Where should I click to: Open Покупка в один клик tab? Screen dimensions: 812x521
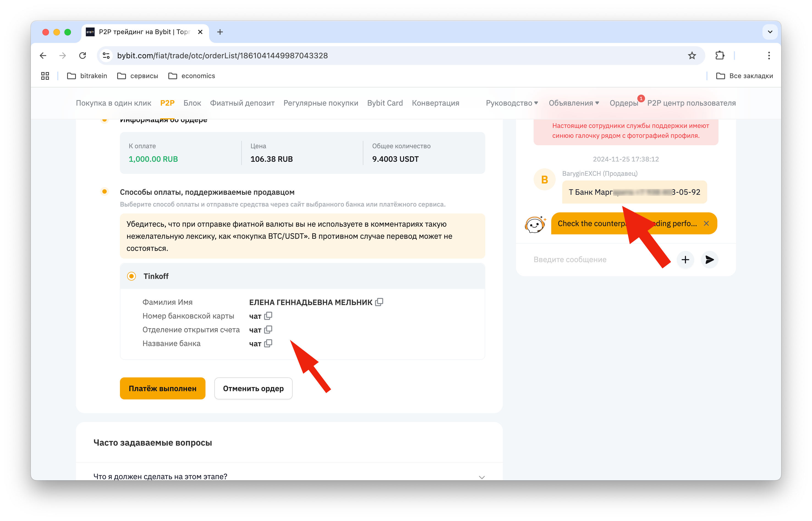114,103
